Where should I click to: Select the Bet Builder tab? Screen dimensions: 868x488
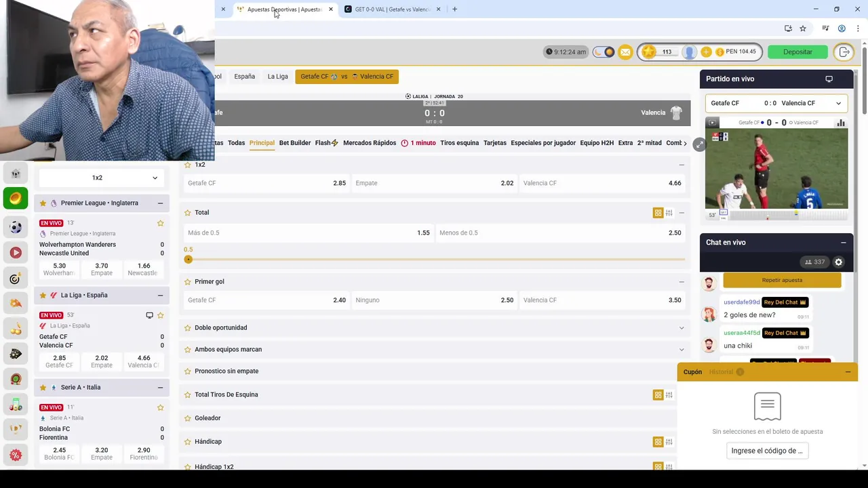(295, 143)
